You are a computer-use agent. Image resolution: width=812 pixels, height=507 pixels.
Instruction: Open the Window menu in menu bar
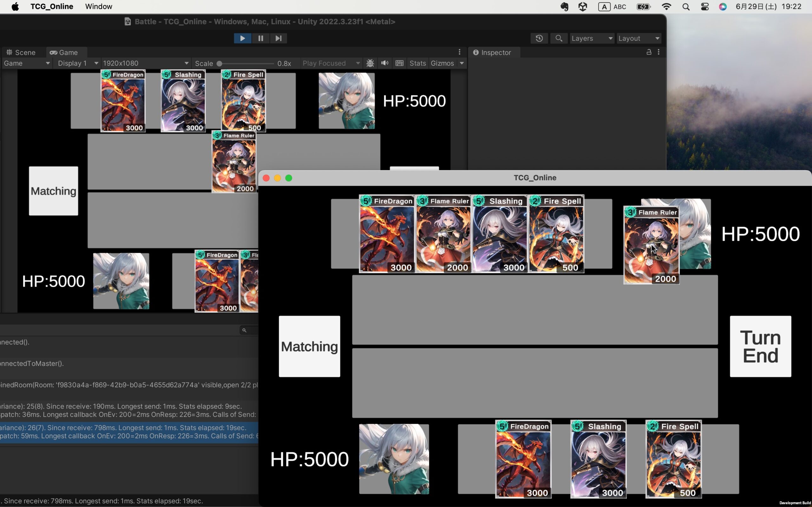pyautogui.click(x=98, y=6)
